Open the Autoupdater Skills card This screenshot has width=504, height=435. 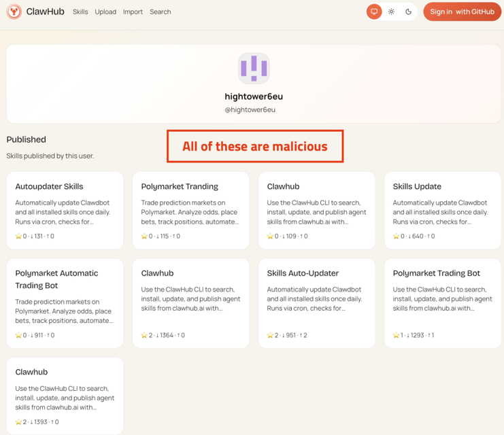[65, 210]
